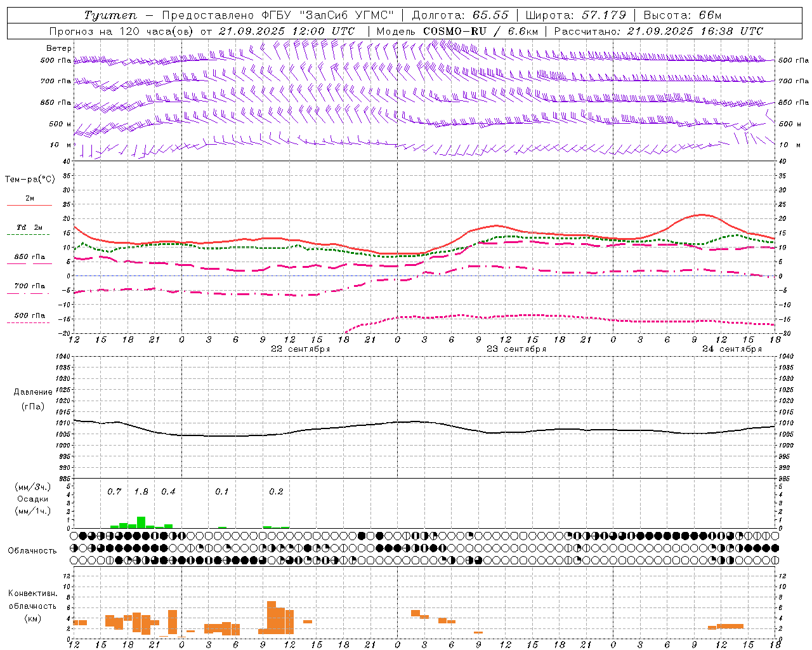
Task: Click the "Давление" pressure panel label
Action: coord(33,392)
